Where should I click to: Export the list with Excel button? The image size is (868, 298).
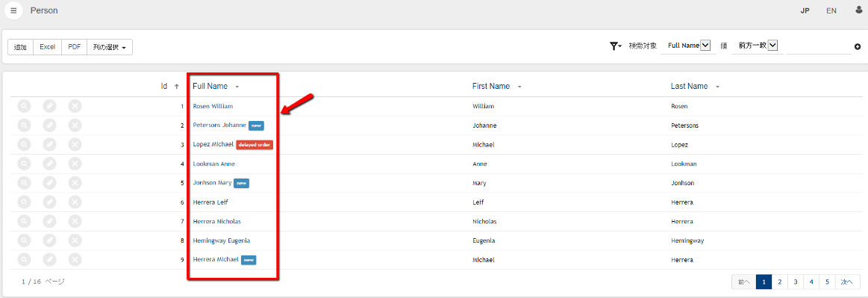click(x=48, y=47)
